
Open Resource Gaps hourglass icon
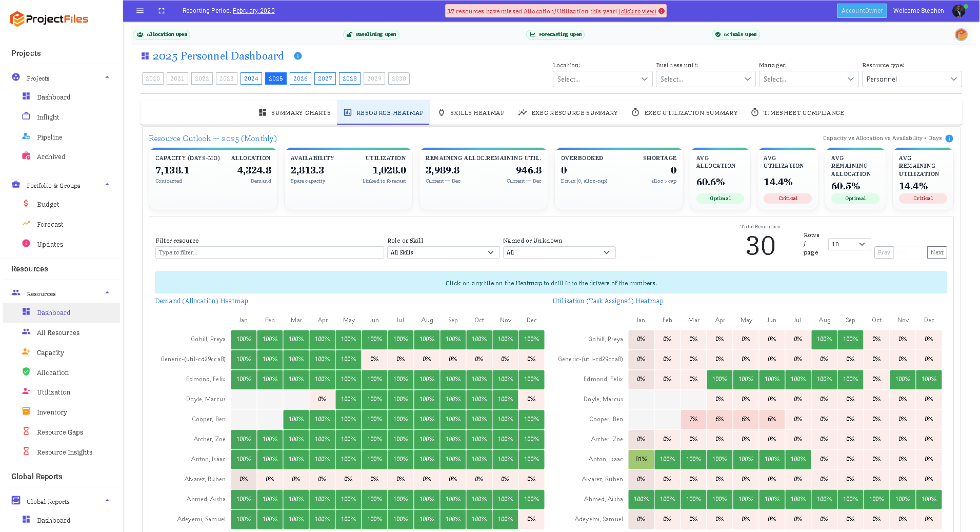26,431
